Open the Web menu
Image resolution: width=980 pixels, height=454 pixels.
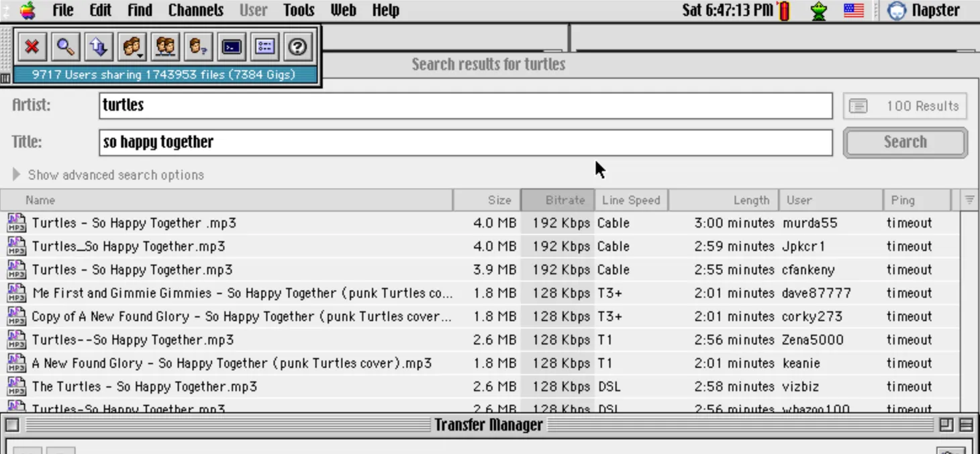pyautogui.click(x=343, y=10)
